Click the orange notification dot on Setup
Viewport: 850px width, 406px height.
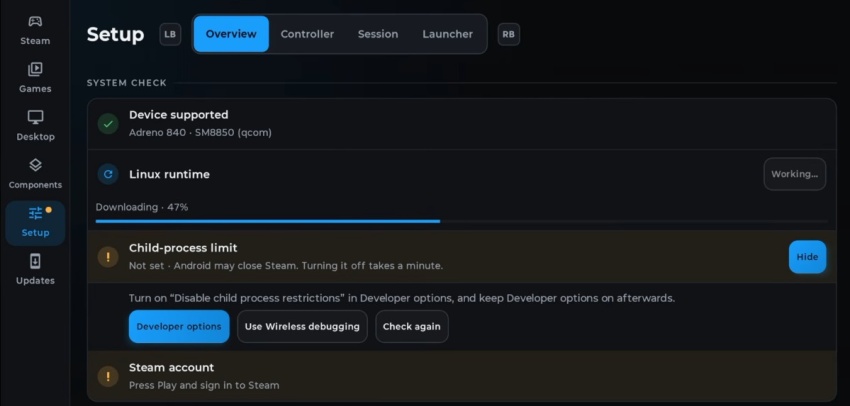[x=49, y=210]
